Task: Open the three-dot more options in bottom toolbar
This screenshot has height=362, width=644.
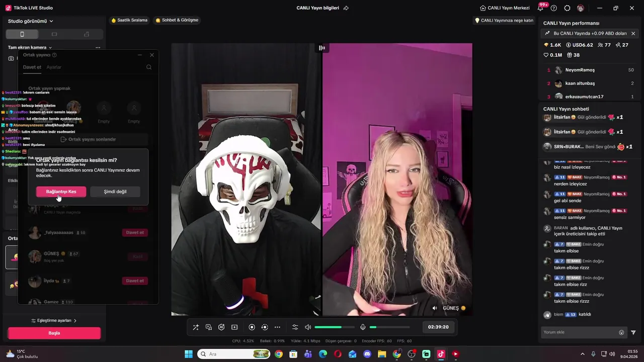Action: pyautogui.click(x=277, y=327)
